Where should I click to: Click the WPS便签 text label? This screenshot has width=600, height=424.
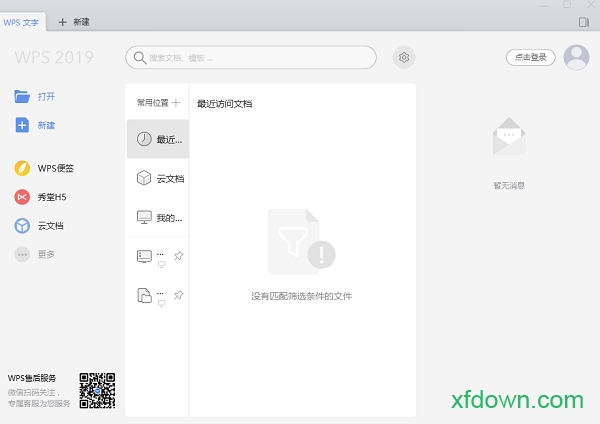click(55, 168)
